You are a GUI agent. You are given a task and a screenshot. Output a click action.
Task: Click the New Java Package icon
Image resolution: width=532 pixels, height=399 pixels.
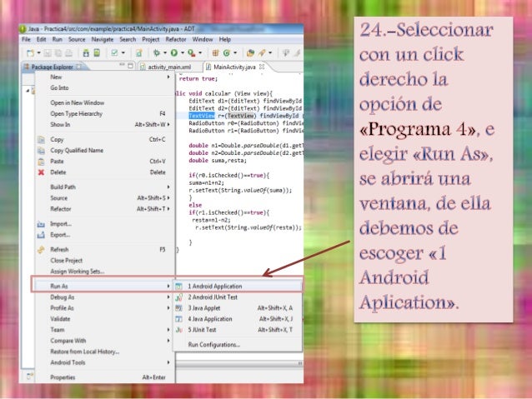215,52
